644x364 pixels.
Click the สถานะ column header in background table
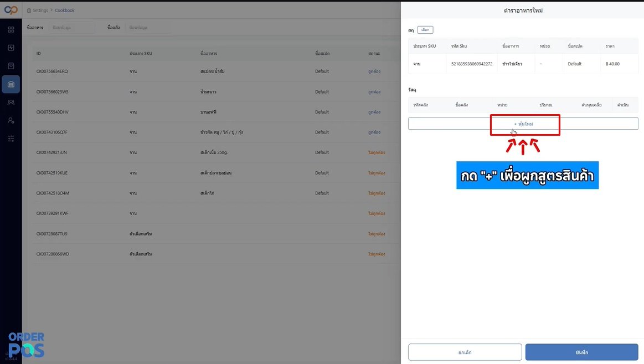point(374,53)
